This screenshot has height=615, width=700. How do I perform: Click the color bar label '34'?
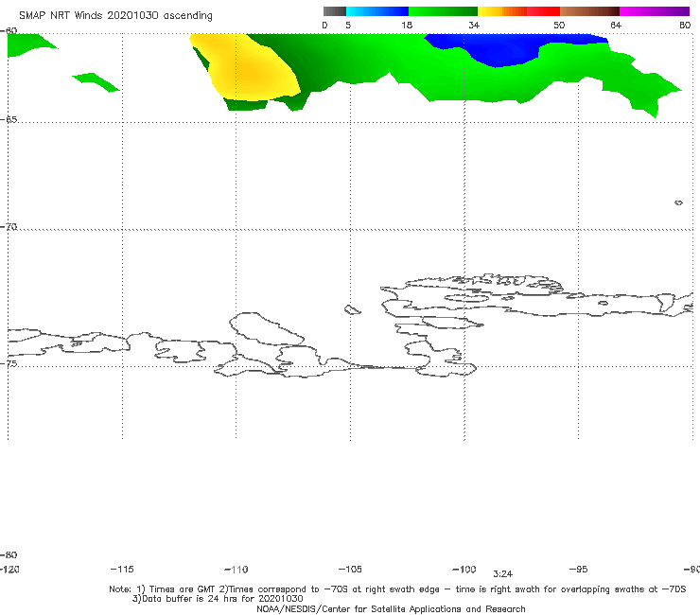(474, 25)
